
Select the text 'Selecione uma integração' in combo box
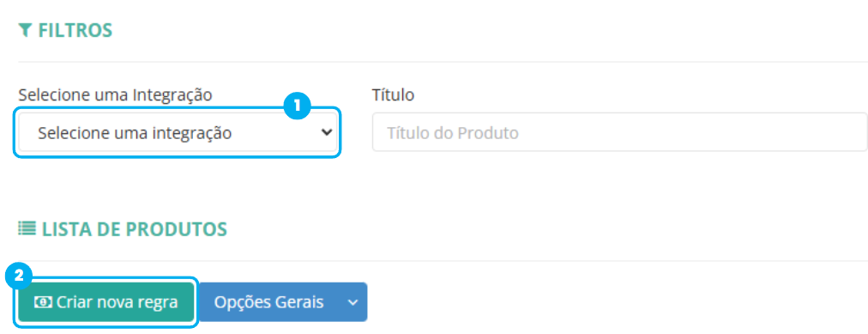point(135,133)
